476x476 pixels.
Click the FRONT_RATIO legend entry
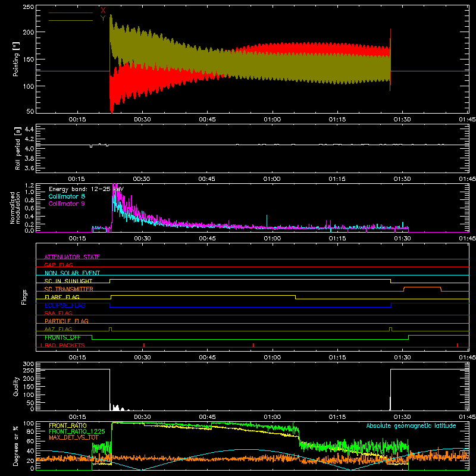point(68,425)
